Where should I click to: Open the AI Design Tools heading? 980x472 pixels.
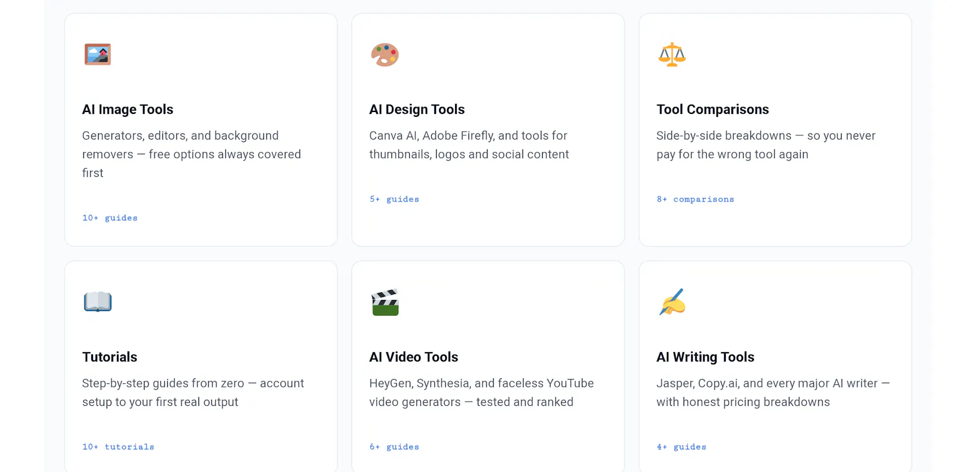(x=417, y=110)
